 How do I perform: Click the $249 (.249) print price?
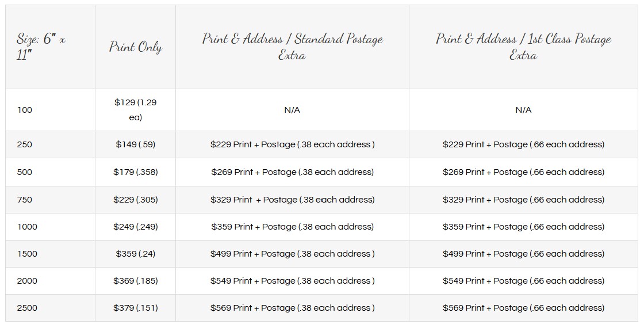coord(135,227)
